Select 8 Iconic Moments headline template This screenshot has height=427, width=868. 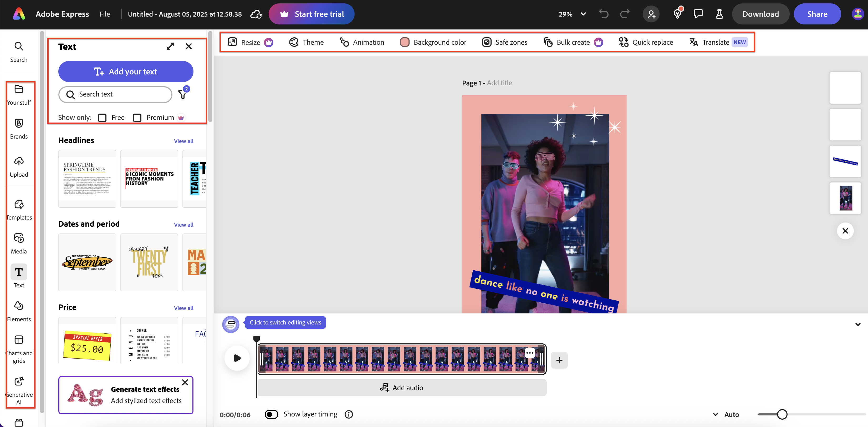[149, 179]
